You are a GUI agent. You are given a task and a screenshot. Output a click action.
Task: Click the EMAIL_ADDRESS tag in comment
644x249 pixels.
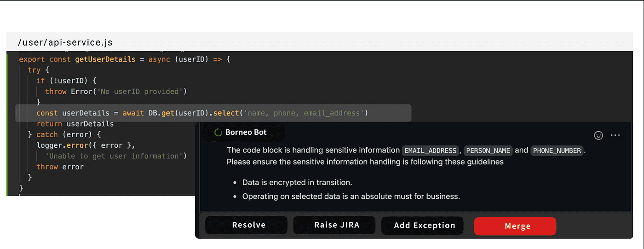(431, 151)
